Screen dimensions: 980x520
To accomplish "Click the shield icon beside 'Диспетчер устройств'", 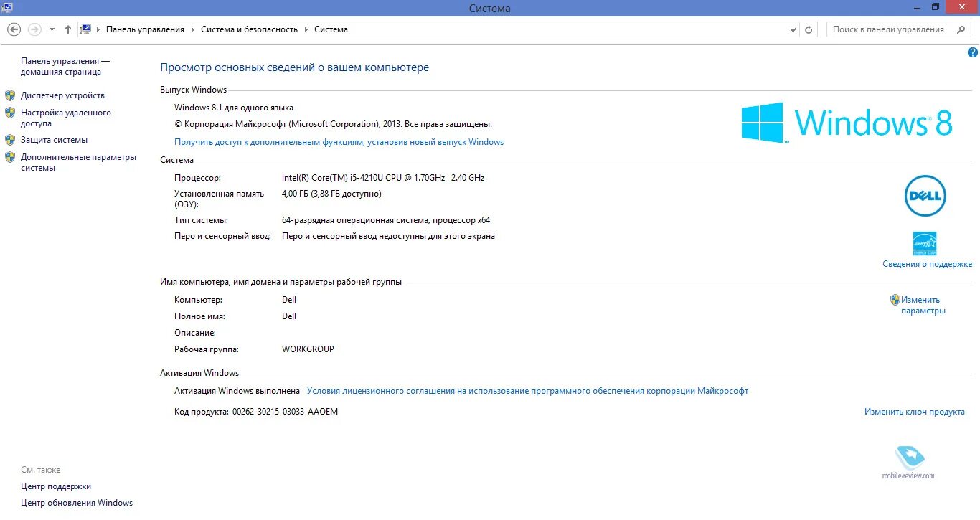I will [x=10, y=95].
